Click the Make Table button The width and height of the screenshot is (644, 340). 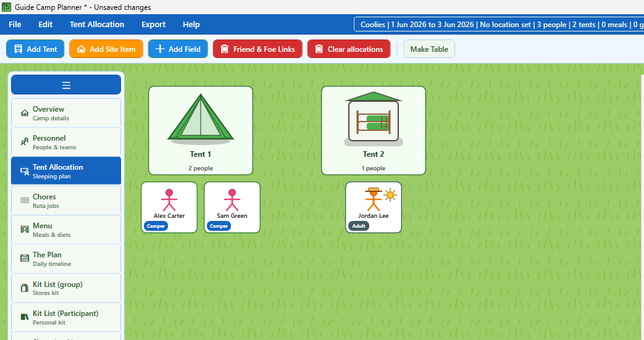[429, 49]
